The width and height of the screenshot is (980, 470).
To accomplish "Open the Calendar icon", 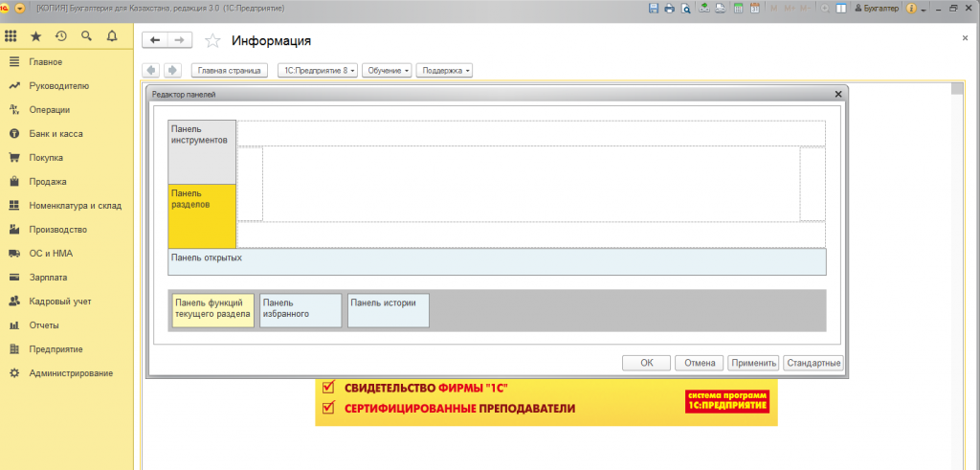I will coord(754,9).
